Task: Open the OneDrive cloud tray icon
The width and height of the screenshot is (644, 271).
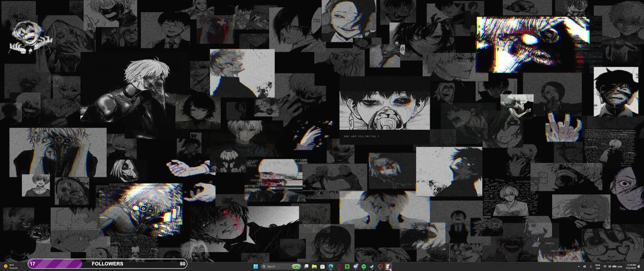Action: tap(585, 266)
